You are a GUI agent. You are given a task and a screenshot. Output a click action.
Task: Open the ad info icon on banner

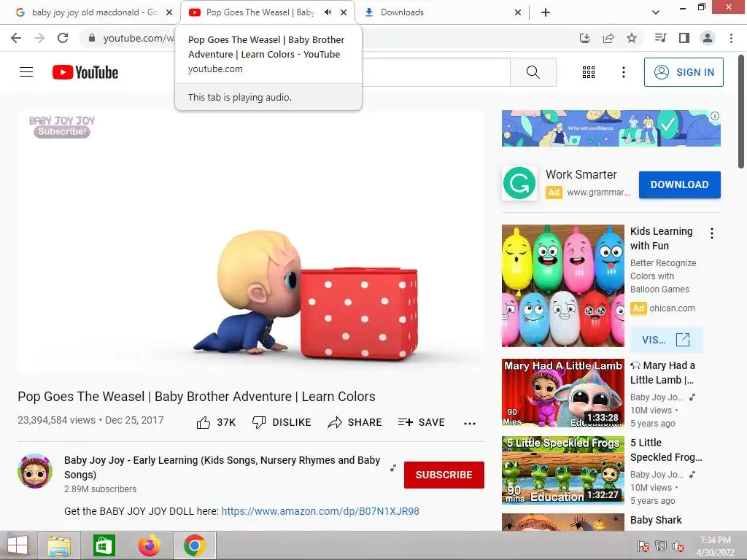[715, 116]
